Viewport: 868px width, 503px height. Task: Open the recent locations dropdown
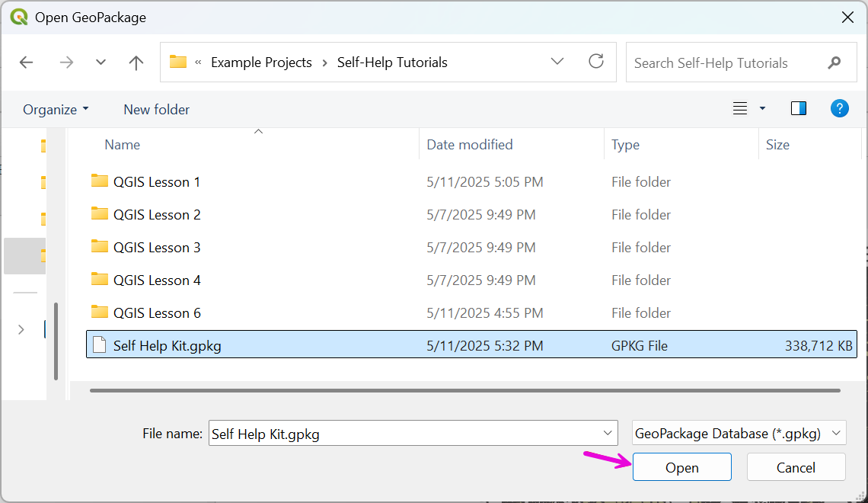pyautogui.click(x=101, y=62)
